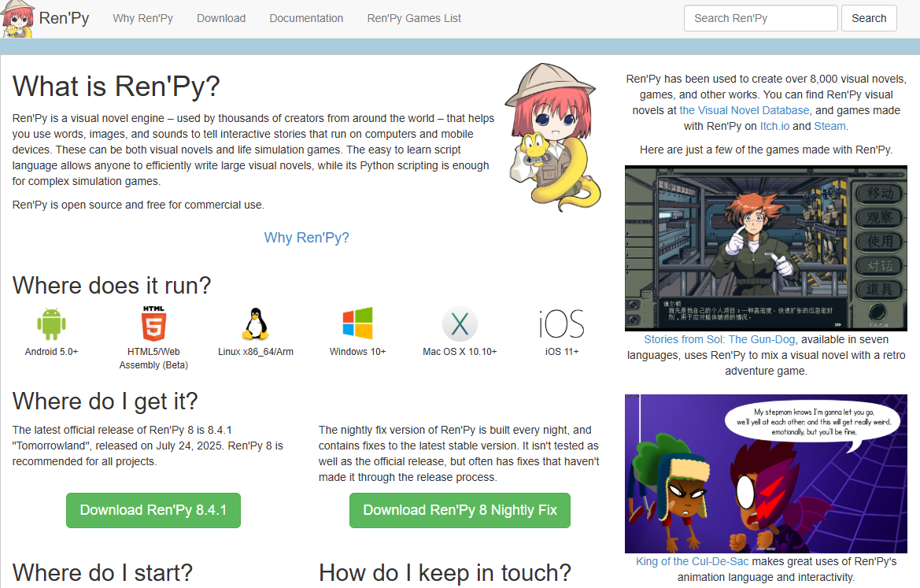920x588 pixels.
Task: Click the Search button
Action: pyautogui.click(x=869, y=18)
